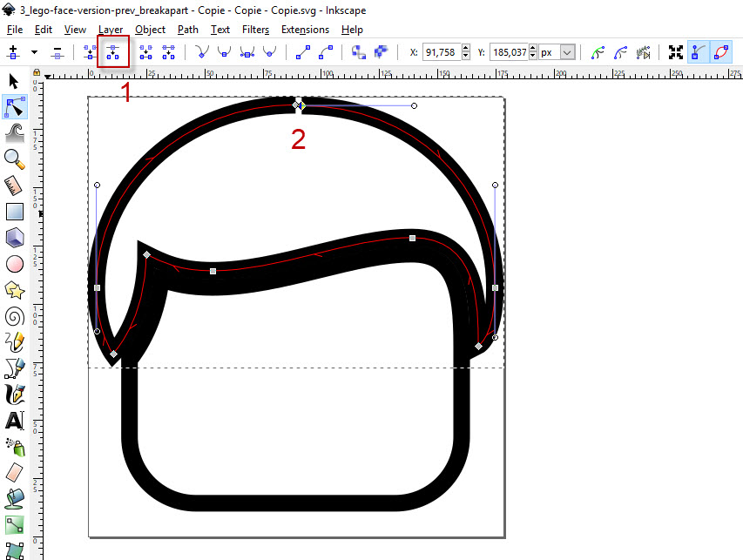Open the Filters menu
Viewport: 743px width, 560px height.
coord(255,30)
